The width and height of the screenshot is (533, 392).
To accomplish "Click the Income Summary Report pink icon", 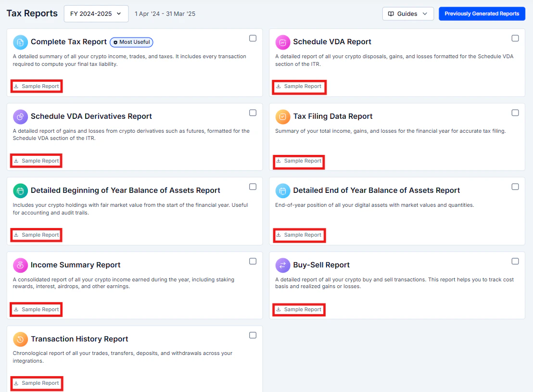I will click(x=20, y=265).
